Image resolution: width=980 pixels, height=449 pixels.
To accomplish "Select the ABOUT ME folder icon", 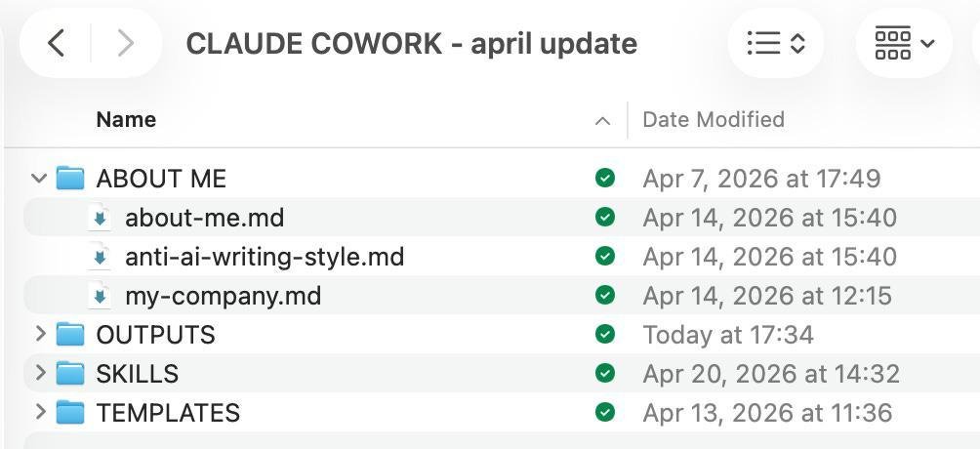I will pyautogui.click(x=70, y=179).
